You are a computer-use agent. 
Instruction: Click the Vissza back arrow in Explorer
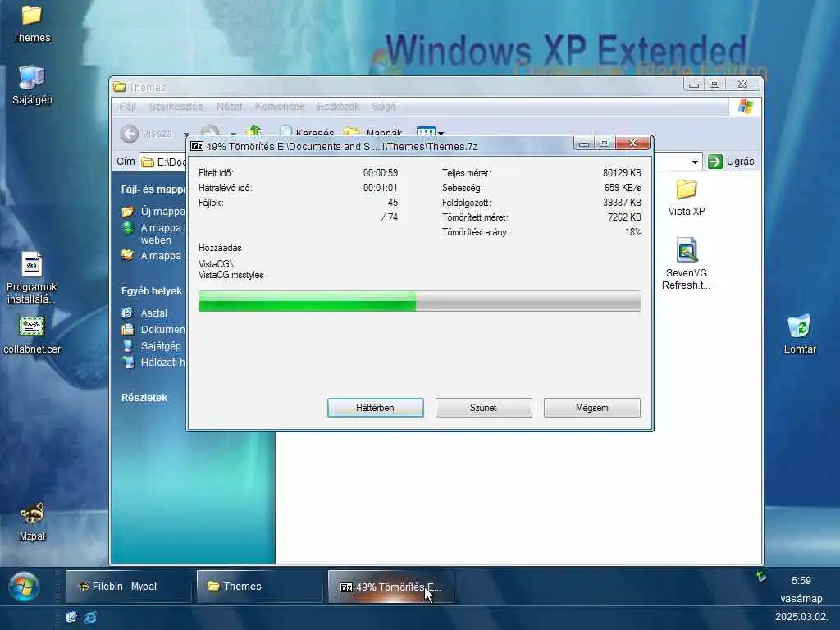tap(130, 133)
